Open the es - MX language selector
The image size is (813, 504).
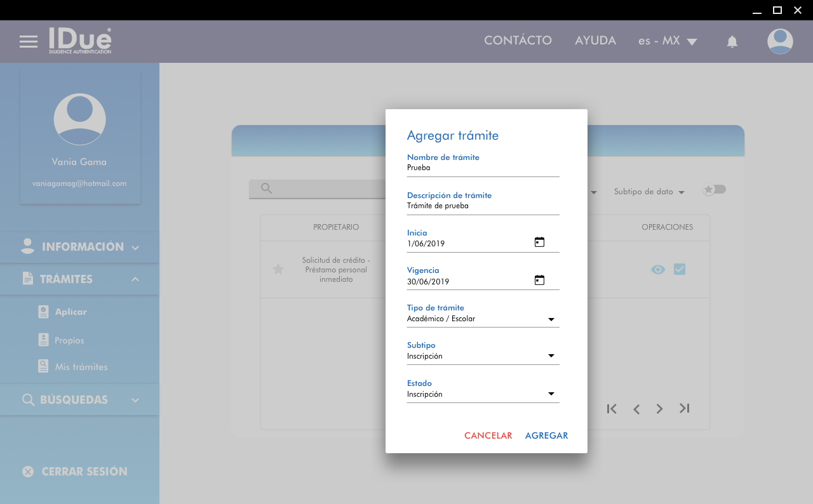tap(668, 41)
